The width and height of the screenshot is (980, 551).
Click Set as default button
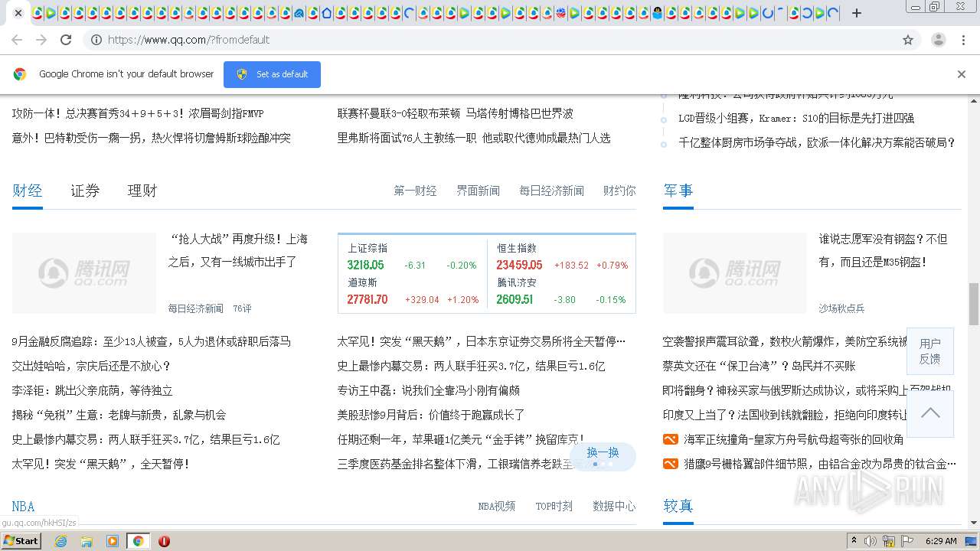272,74
